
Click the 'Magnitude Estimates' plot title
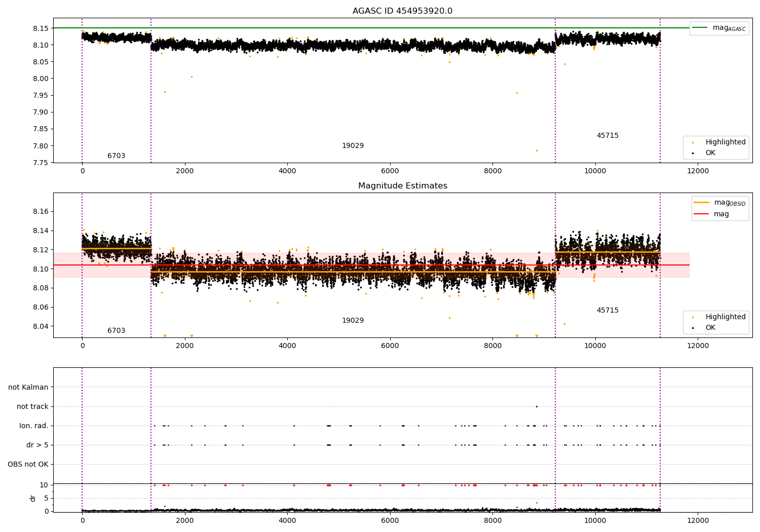coord(402,186)
